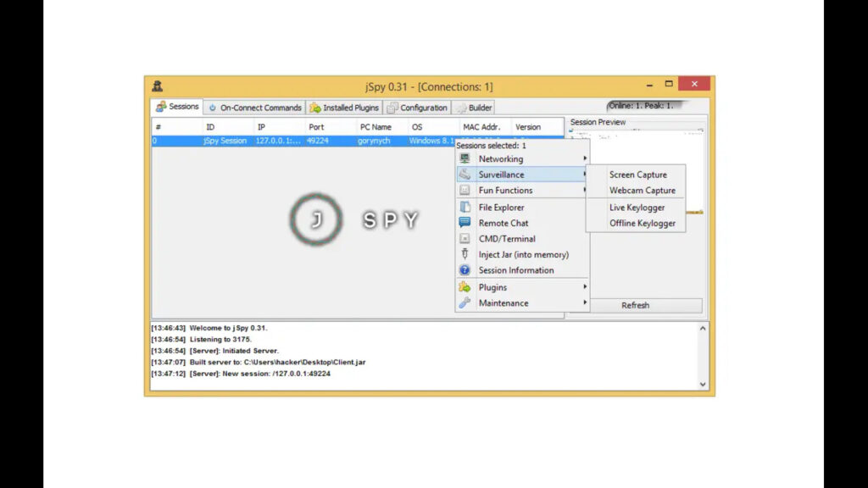Click the Installed Plugins puzzle icon
The width and height of the screenshot is (868, 488).
point(315,108)
